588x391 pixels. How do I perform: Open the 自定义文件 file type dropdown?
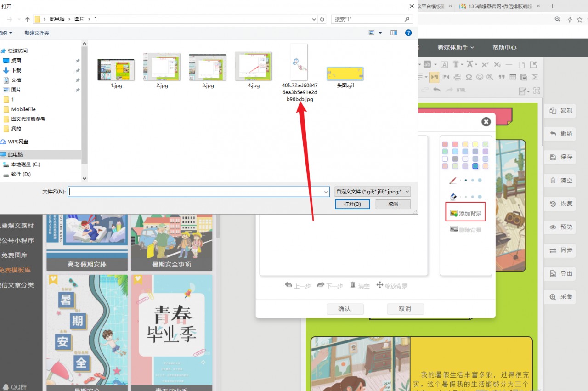(372, 192)
